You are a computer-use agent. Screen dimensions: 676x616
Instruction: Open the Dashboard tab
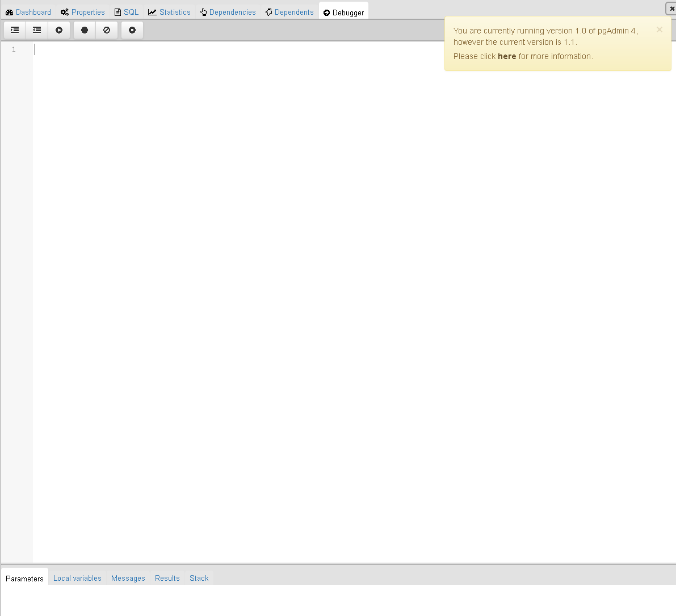28,12
